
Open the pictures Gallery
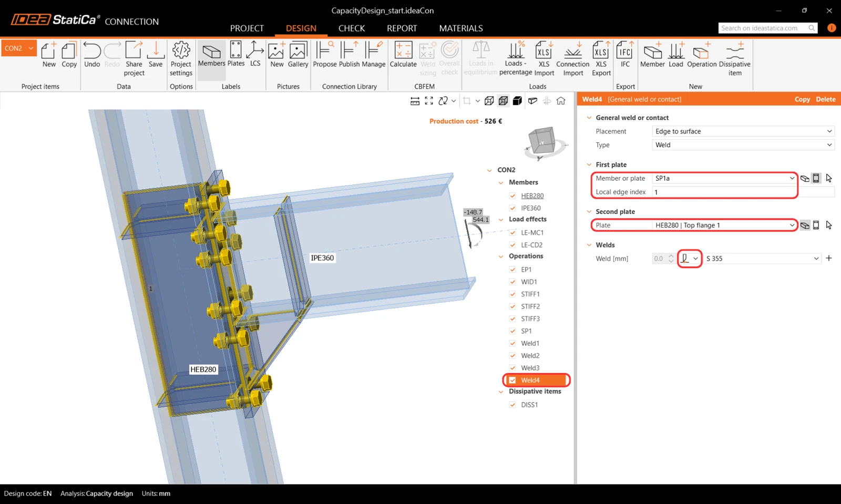298,55
